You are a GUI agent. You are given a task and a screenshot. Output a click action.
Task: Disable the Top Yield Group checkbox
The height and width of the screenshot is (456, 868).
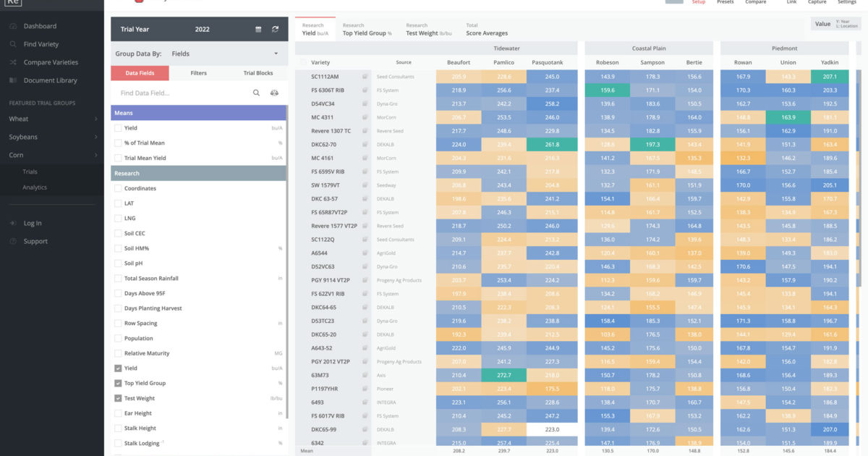click(x=117, y=383)
